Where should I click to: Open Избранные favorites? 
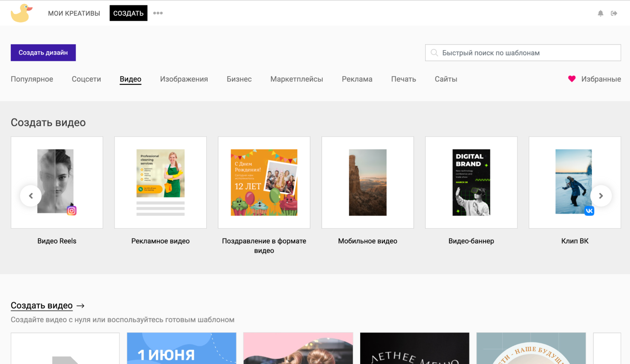pyautogui.click(x=601, y=79)
